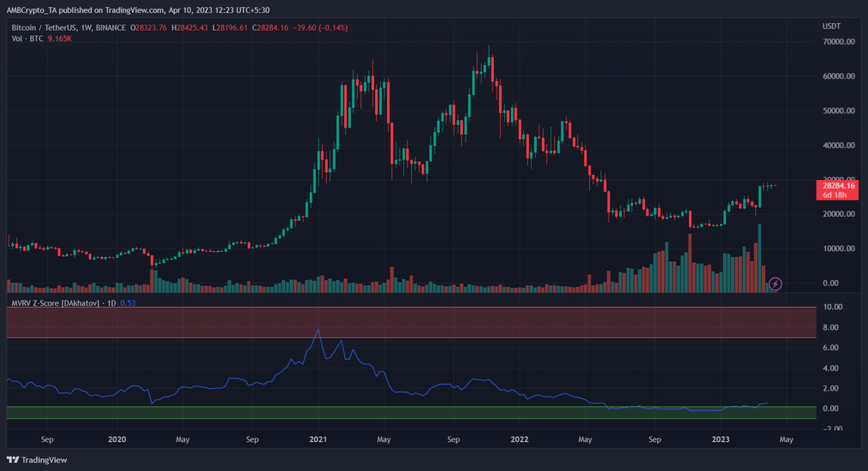
Task: Select the 1W interval label in the legend
Action: [86, 28]
